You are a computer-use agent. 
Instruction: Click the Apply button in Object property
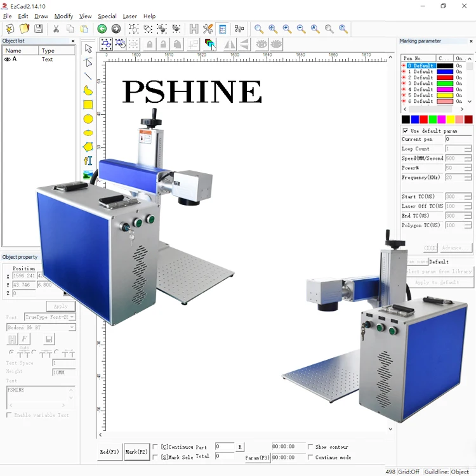click(x=61, y=306)
